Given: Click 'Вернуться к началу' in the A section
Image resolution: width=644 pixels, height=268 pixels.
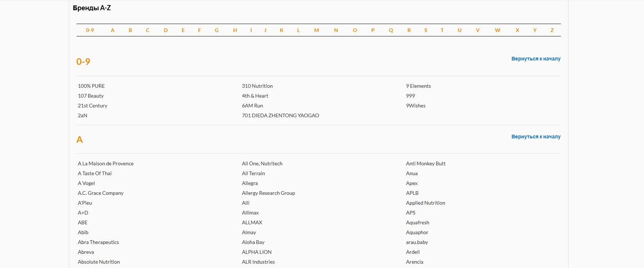Looking at the screenshot, I should pos(535,137).
